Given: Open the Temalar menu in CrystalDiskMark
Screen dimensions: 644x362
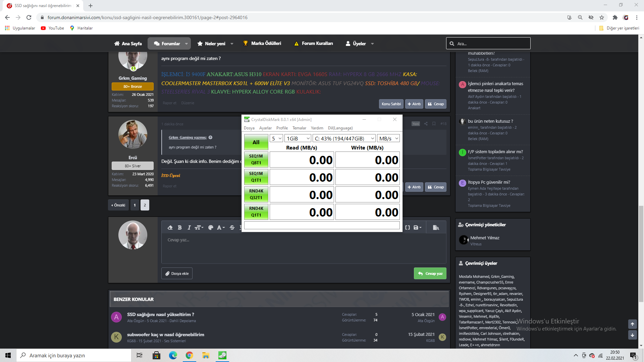Looking at the screenshot, I should point(299,128).
